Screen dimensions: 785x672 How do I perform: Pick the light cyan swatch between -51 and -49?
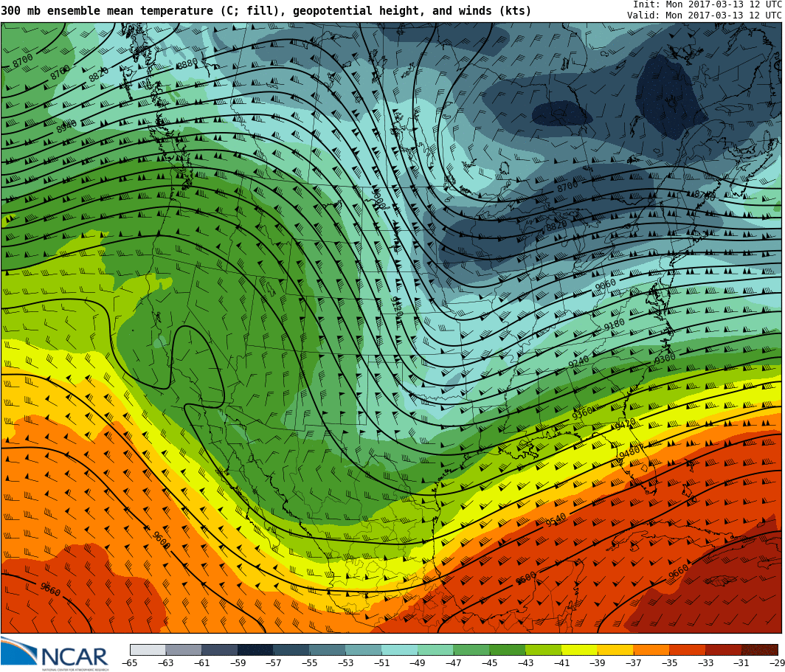click(400, 649)
